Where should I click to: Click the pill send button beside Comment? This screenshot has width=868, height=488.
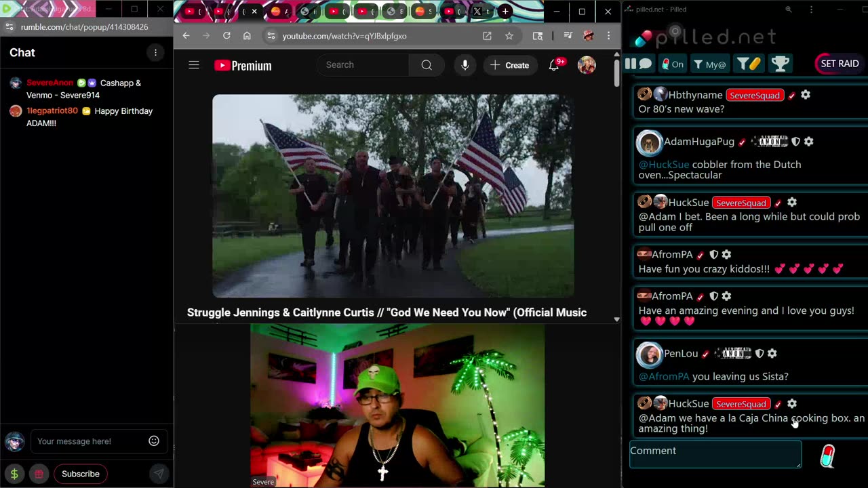click(827, 456)
